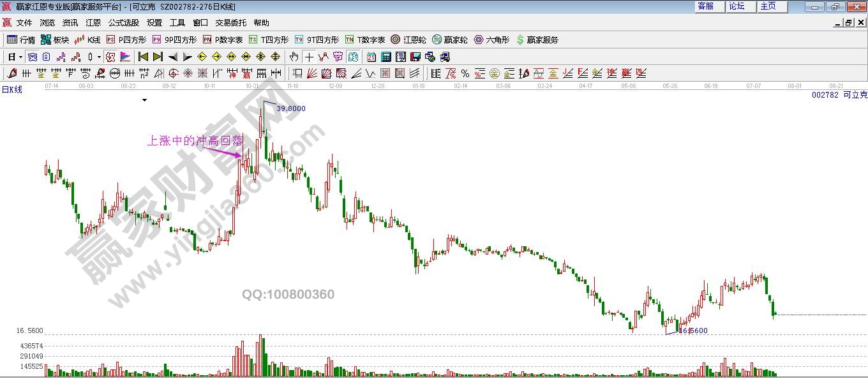Open the 行情 market quotes view
Screen dimensions: 868x379
[x=20, y=40]
